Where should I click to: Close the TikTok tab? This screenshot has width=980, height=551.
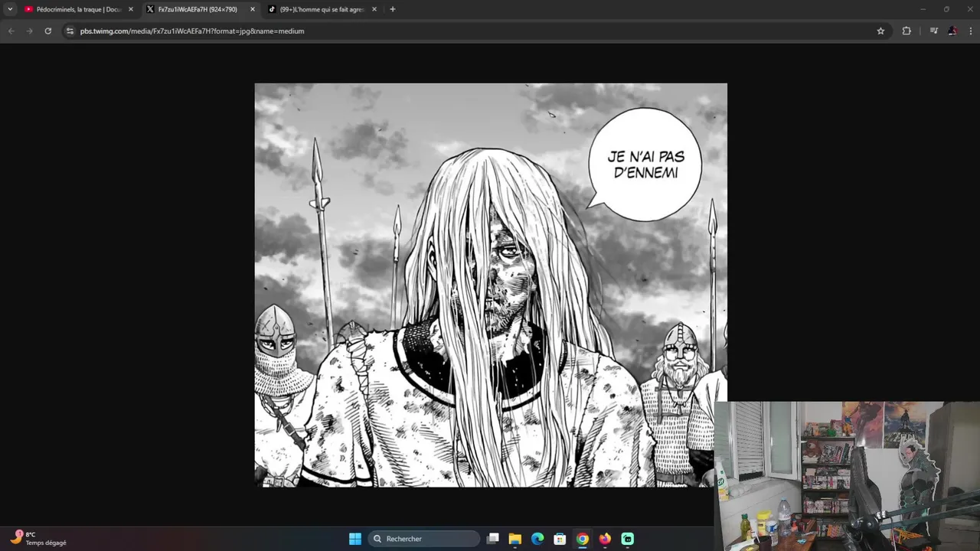coord(374,9)
